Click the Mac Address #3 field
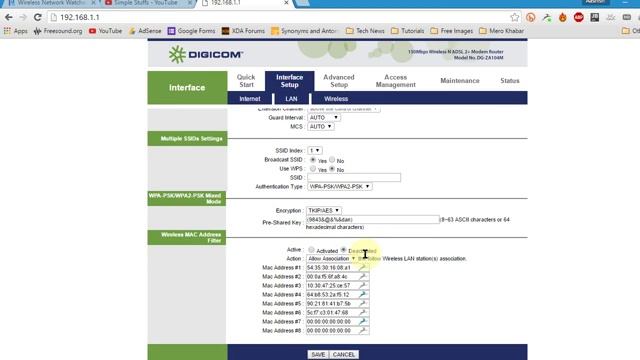Screen dimensions: 640x360 tap(338, 286)
